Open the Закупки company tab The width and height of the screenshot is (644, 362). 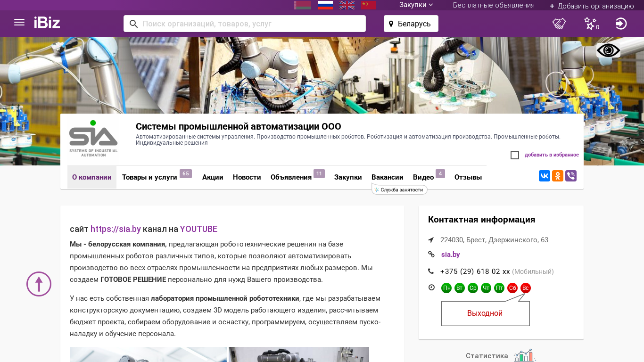(x=348, y=177)
